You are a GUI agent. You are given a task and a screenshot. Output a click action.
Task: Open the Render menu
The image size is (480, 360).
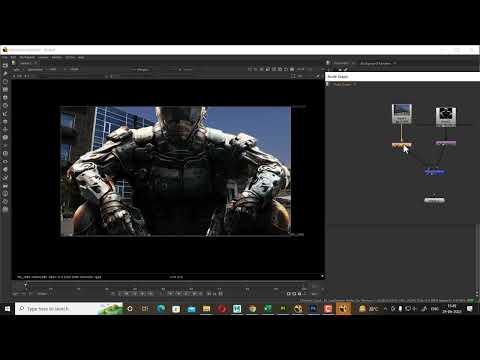tap(57, 57)
